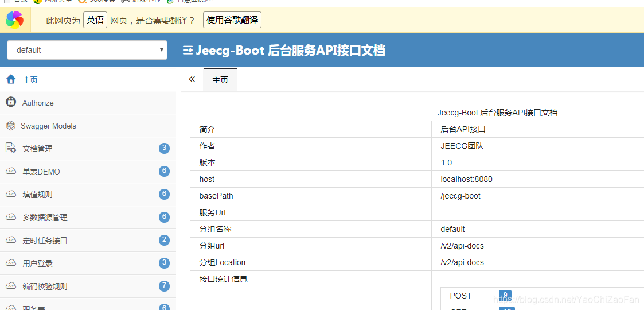Click the cloud API icon beside 定时任务接口
Image resolution: width=644 pixels, height=310 pixels.
(x=11, y=240)
